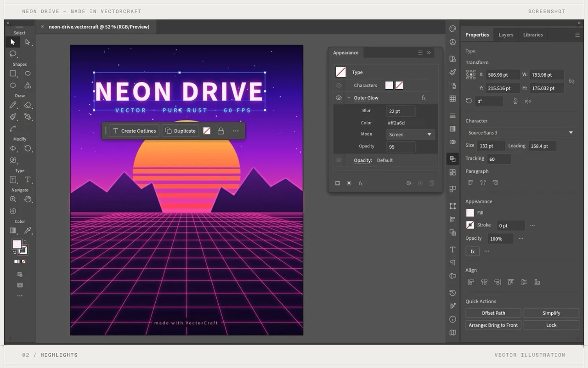Select the Gradient tool
The height and width of the screenshot is (368, 588).
(13, 231)
